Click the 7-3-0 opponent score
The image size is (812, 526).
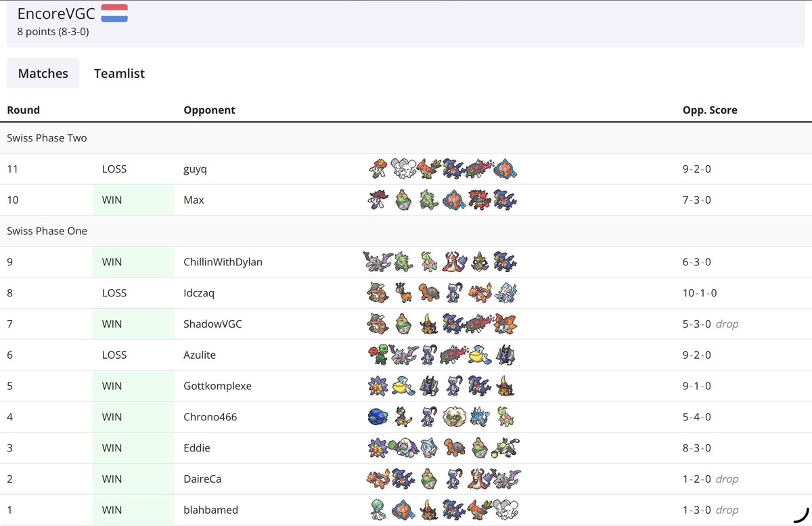[697, 200]
